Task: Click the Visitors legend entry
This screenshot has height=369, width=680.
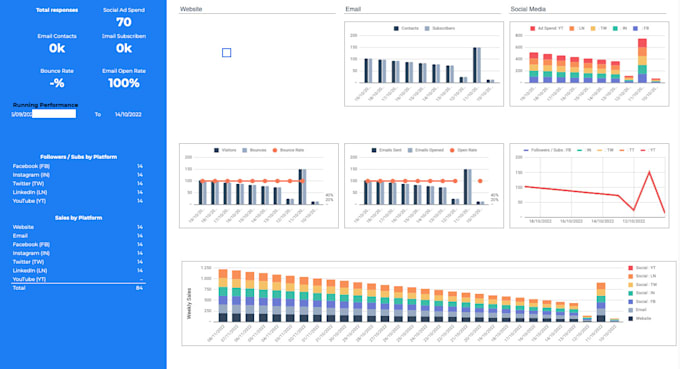Action: pyautogui.click(x=225, y=150)
